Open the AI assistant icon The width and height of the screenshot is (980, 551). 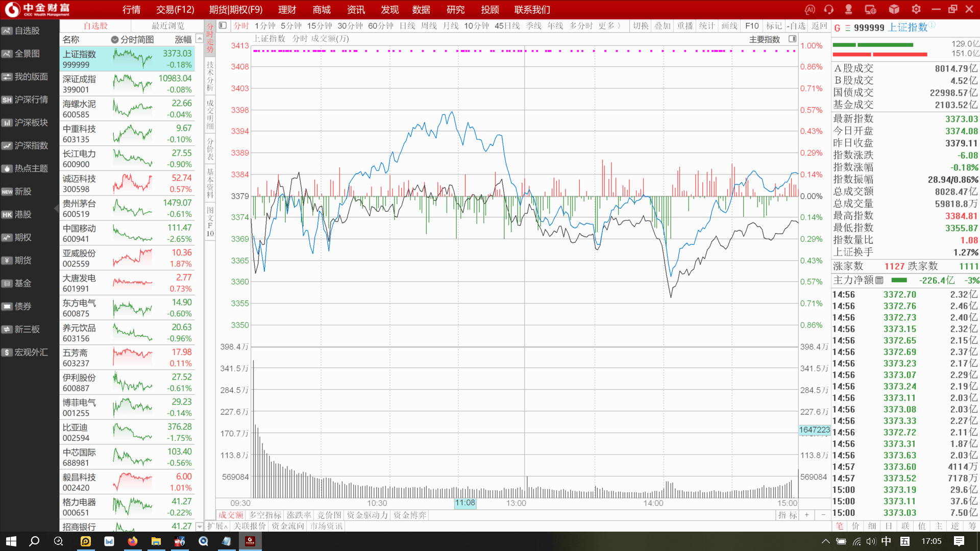point(810,9)
